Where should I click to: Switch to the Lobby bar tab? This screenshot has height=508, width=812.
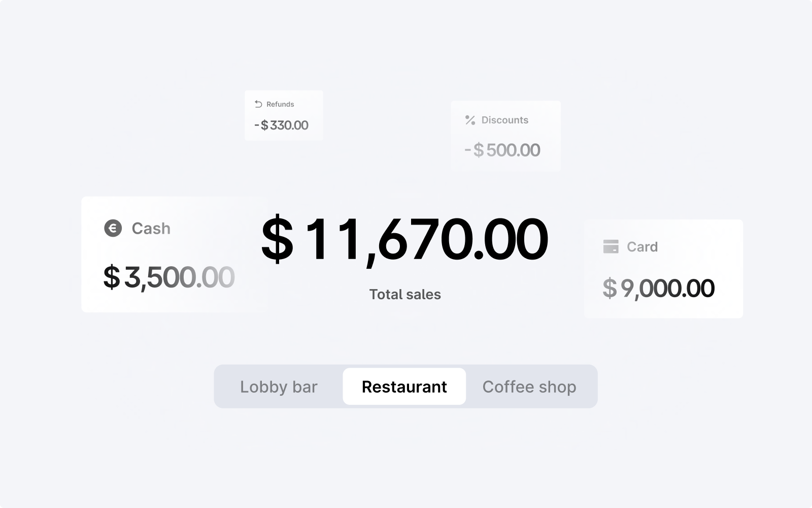[x=279, y=387]
